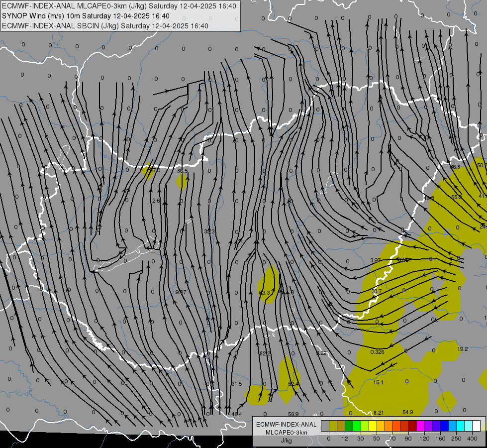Click the ECMWF-INDEX-ANAL MLCAPE0-3km header line
Viewport: 487px width, 448px height.
click(119, 6)
